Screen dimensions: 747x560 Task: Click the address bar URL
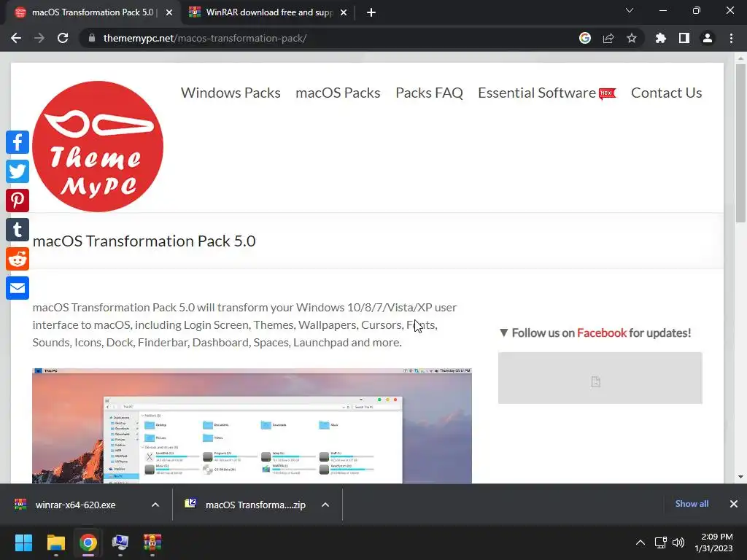205,38
